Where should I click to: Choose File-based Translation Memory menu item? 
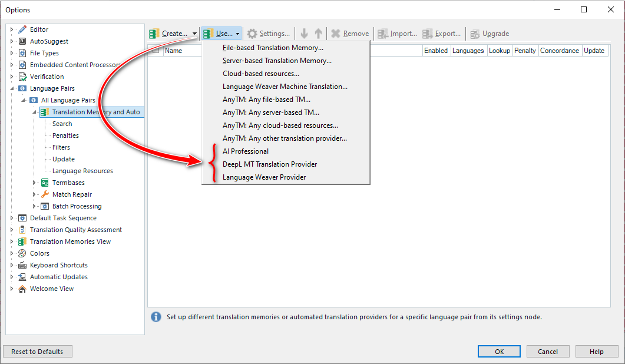[x=286, y=48]
